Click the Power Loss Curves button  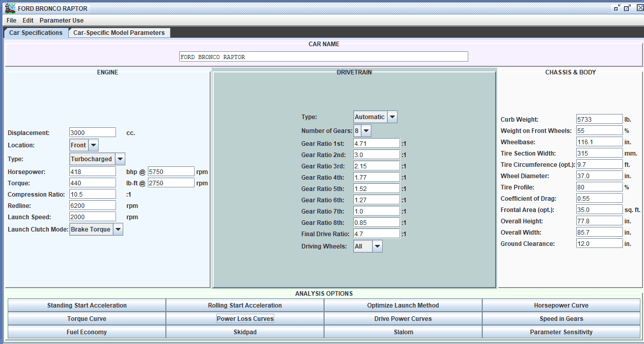point(245,319)
